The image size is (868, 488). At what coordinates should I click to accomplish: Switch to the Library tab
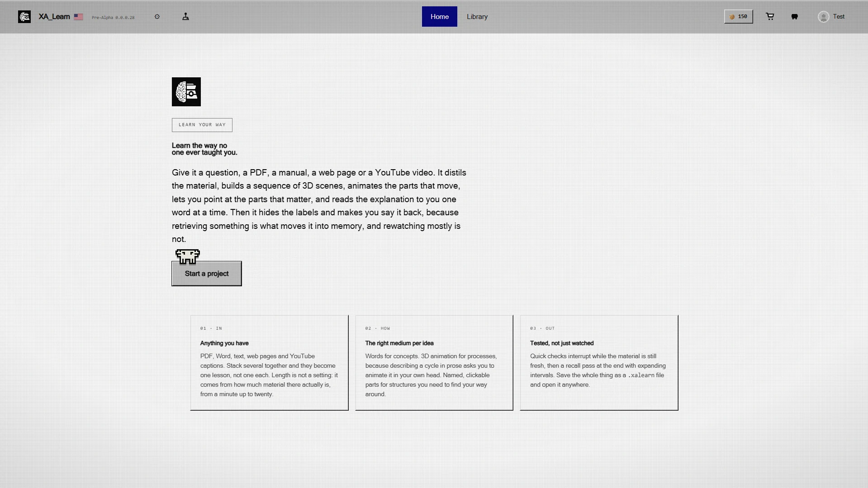pos(477,17)
